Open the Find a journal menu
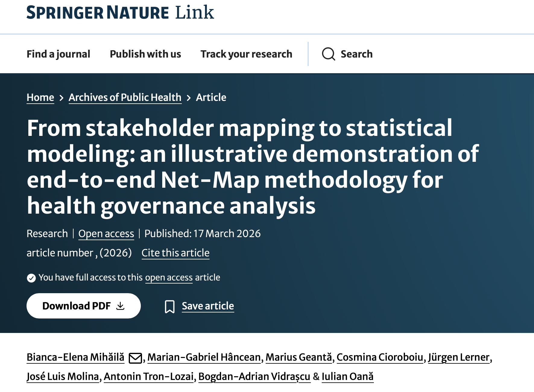Image resolution: width=534 pixels, height=392 pixels. 58,54
